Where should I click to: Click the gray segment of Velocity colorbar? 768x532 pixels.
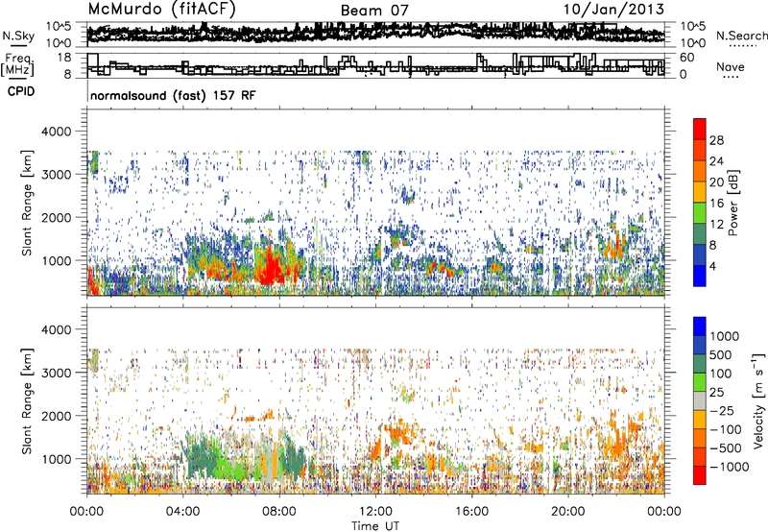click(x=700, y=400)
